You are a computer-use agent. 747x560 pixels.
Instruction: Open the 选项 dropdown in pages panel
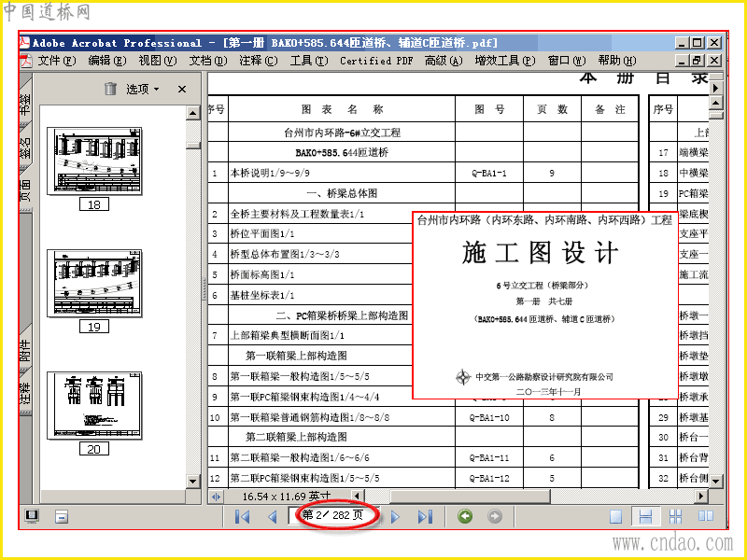143,89
